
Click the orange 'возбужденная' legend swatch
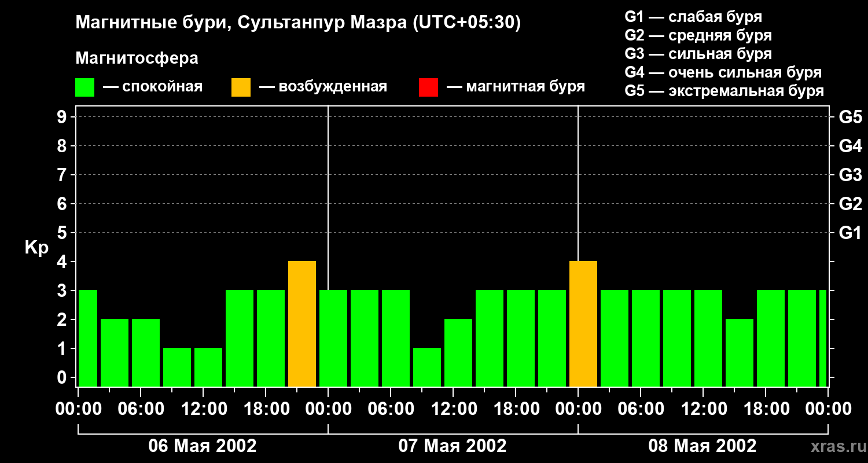(x=241, y=87)
